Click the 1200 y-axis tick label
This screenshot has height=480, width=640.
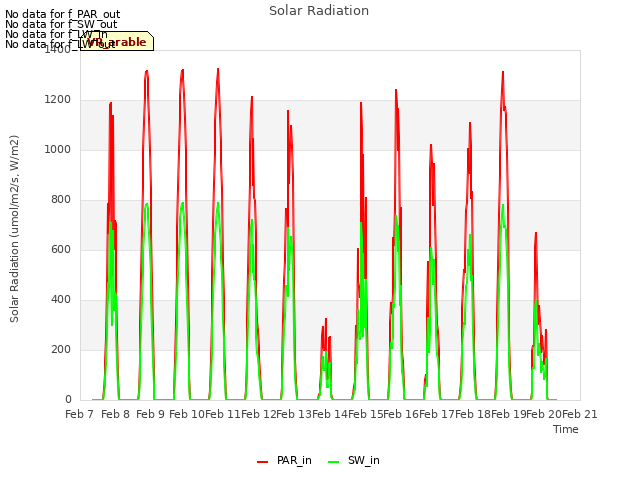click(58, 100)
